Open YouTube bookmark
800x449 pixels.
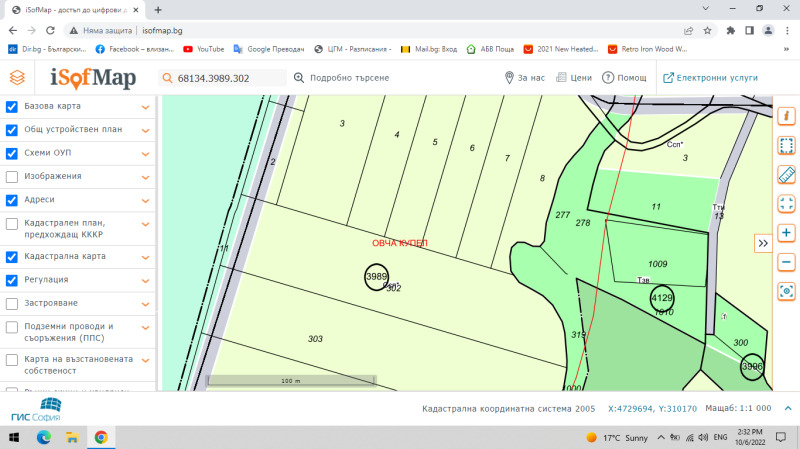(x=204, y=49)
